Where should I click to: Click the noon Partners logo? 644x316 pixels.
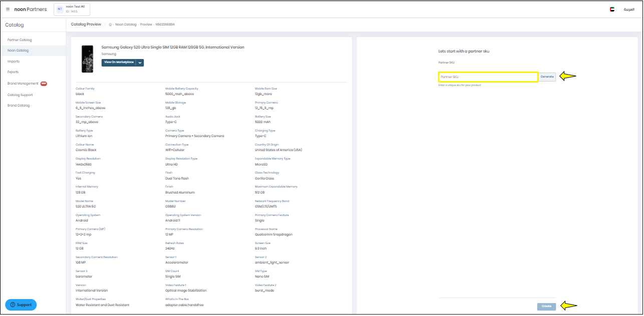(x=30, y=9)
